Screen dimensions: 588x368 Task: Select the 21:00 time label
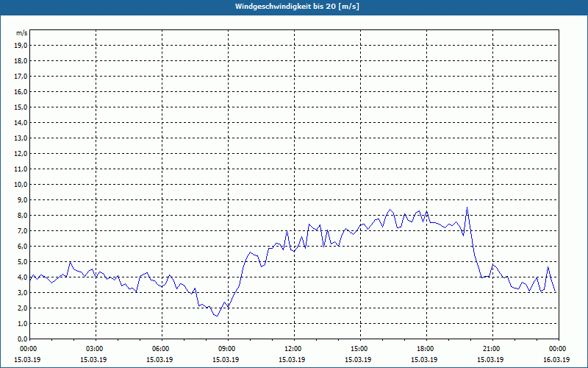(x=492, y=349)
